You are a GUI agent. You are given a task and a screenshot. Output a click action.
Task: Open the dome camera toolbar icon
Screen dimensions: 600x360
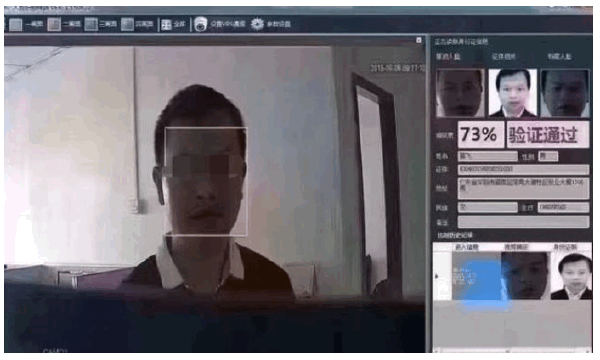(200, 24)
